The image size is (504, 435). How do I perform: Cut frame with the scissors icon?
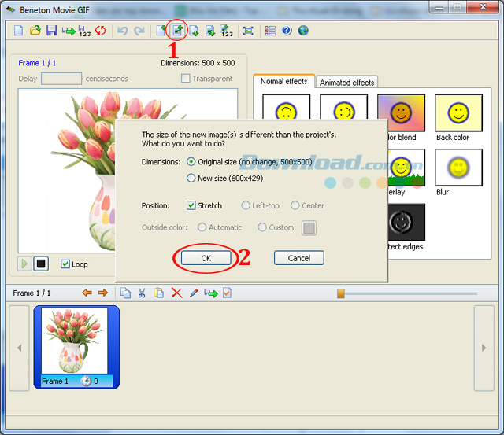click(142, 293)
